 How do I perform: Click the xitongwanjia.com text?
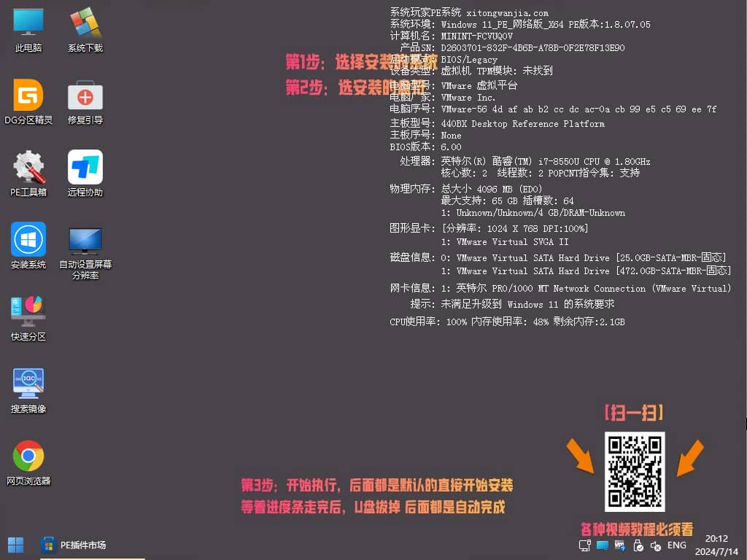click(x=507, y=13)
